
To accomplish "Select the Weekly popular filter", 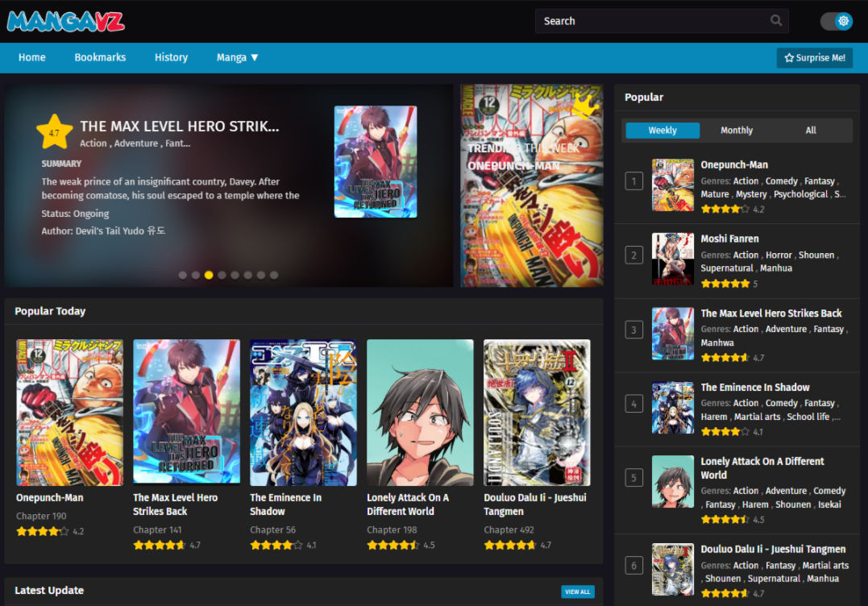I will pyautogui.click(x=662, y=131).
